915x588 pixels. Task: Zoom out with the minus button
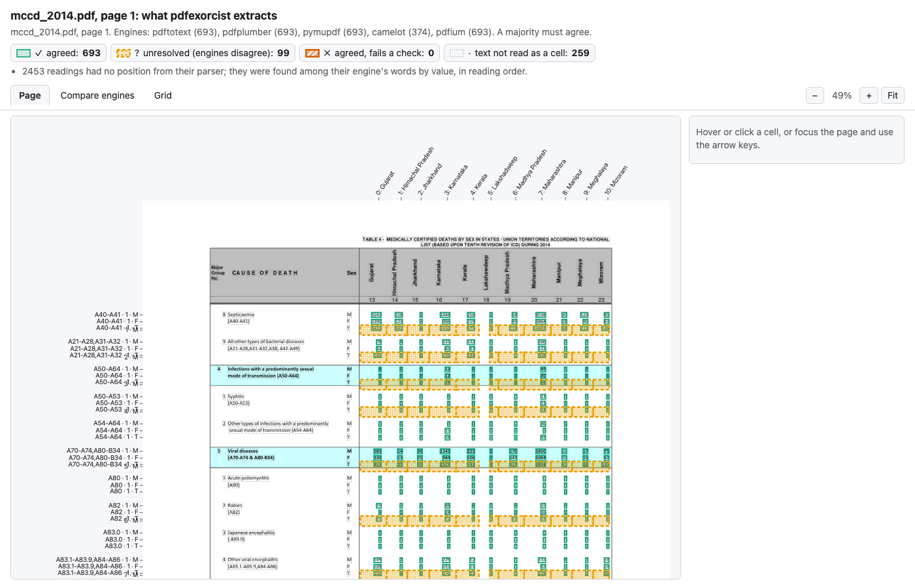[x=815, y=95]
